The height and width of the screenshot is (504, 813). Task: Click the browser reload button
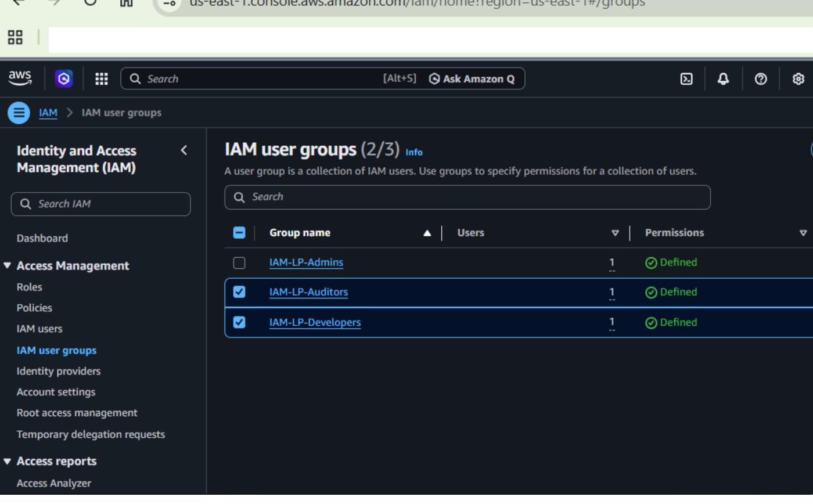pyautogui.click(x=90, y=2)
